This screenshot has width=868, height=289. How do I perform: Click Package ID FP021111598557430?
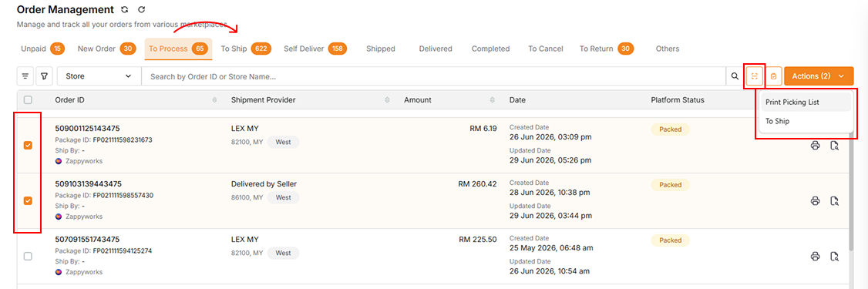coord(123,196)
